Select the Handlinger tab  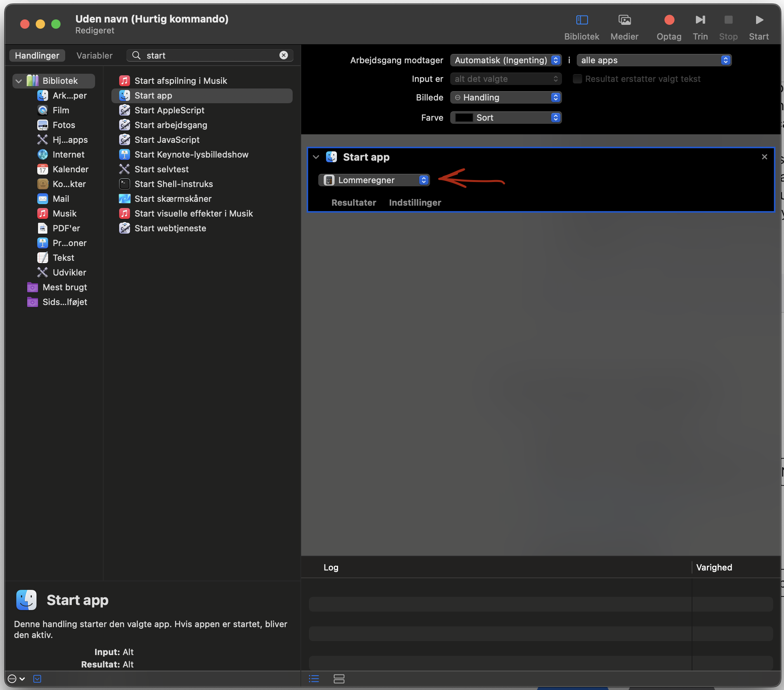[37, 55]
